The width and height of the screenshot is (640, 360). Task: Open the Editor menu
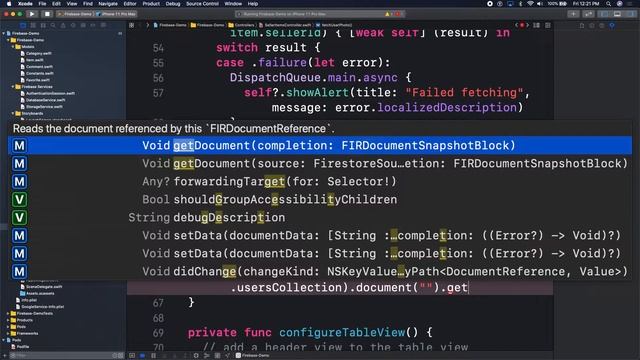(130, 4)
